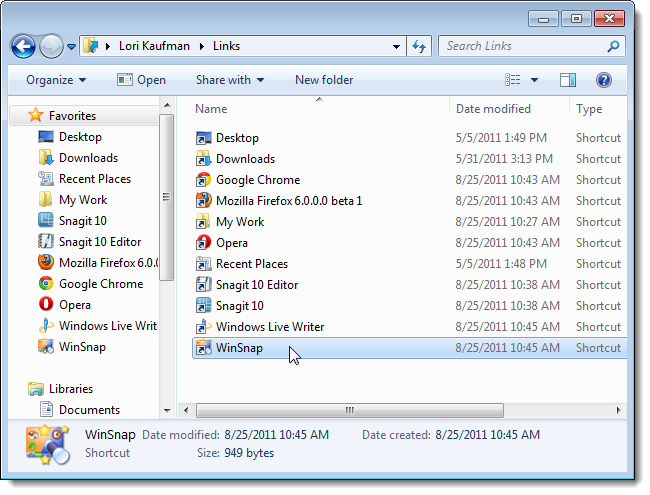Click Snagit 10 Editor shortcut icon in file list
Screen dimensions: 650x495
[x=203, y=285]
